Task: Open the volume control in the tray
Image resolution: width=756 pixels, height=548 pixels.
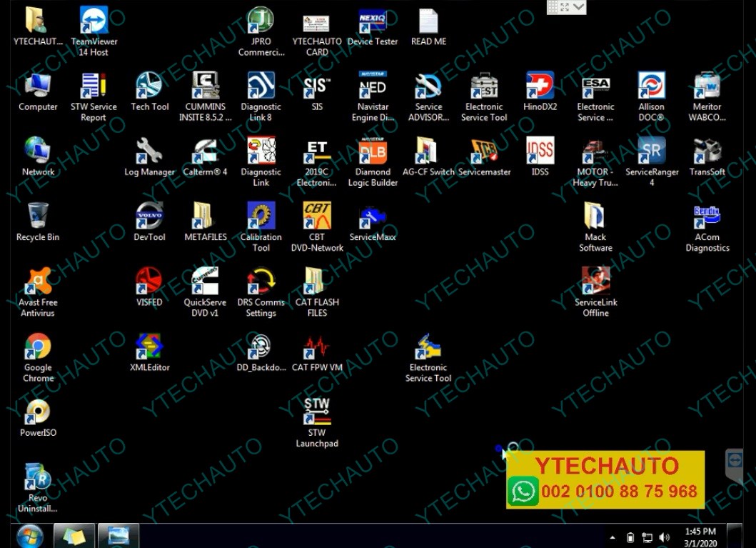Action: point(665,537)
